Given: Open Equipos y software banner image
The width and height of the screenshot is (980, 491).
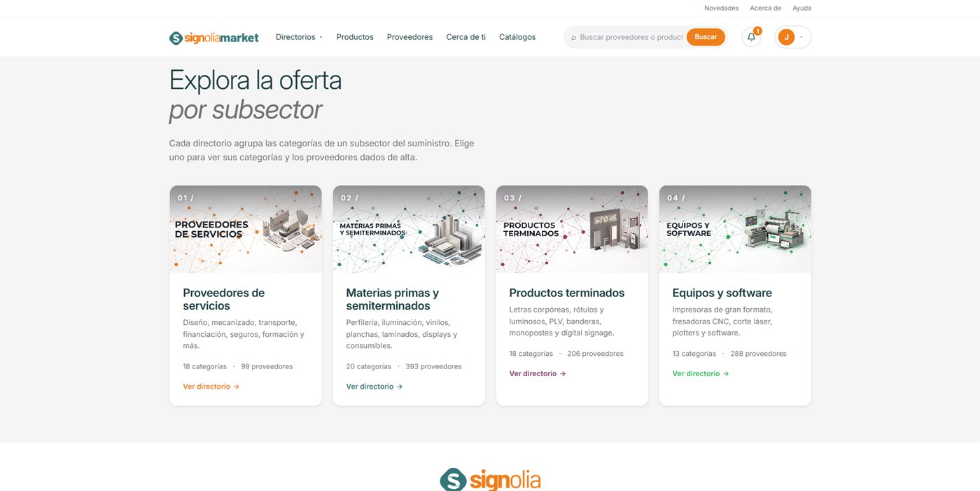Looking at the screenshot, I should pyautogui.click(x=735, y=229).
